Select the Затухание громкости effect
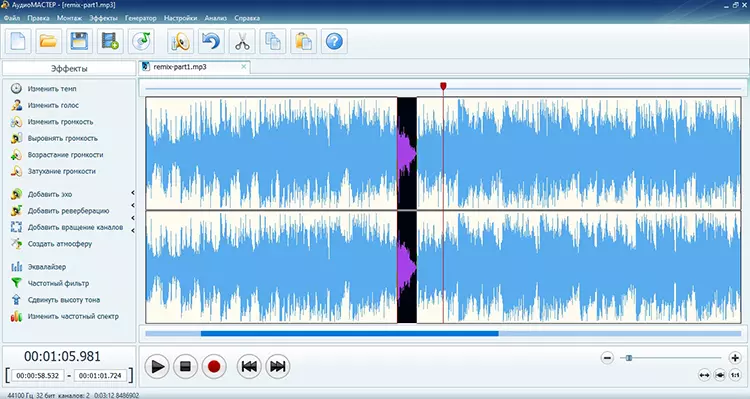 (x=61, y=171)
